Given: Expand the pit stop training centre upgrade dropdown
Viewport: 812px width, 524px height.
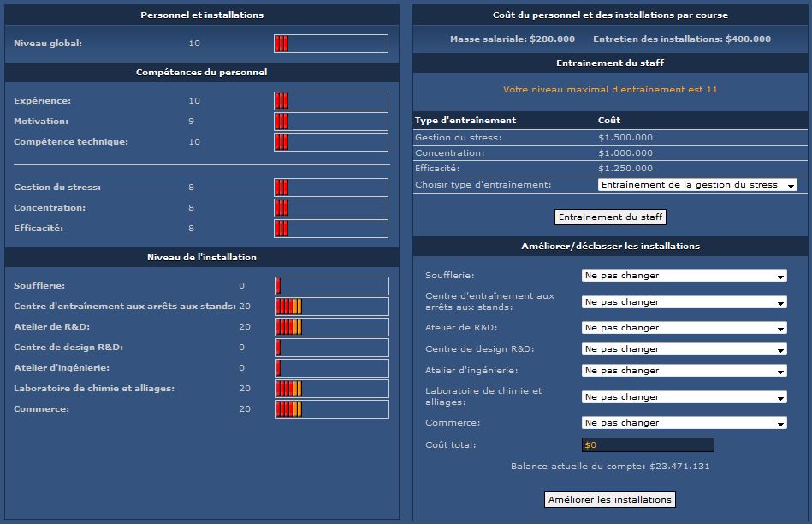Looking at the screenshot, I should point(685,302).
